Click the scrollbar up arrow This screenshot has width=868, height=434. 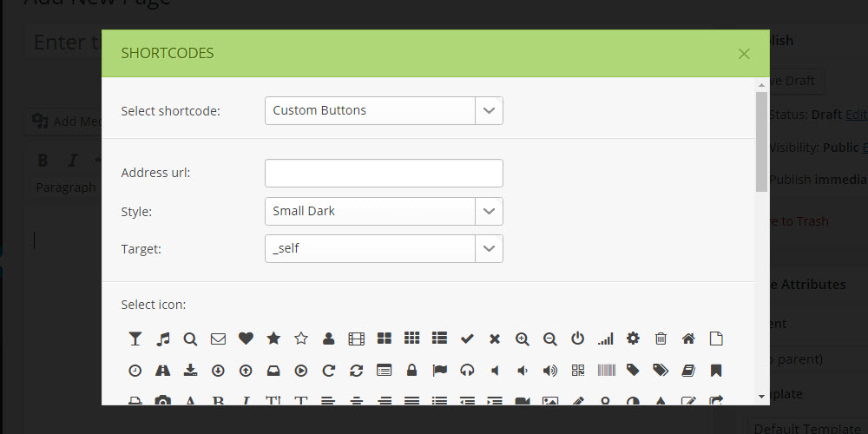click(x=762, y=85)
